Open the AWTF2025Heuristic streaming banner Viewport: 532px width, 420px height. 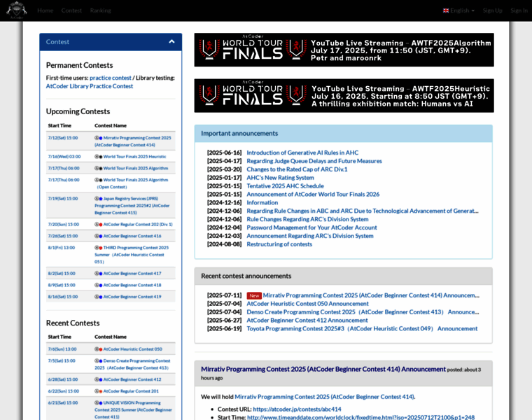click(344, 96)
